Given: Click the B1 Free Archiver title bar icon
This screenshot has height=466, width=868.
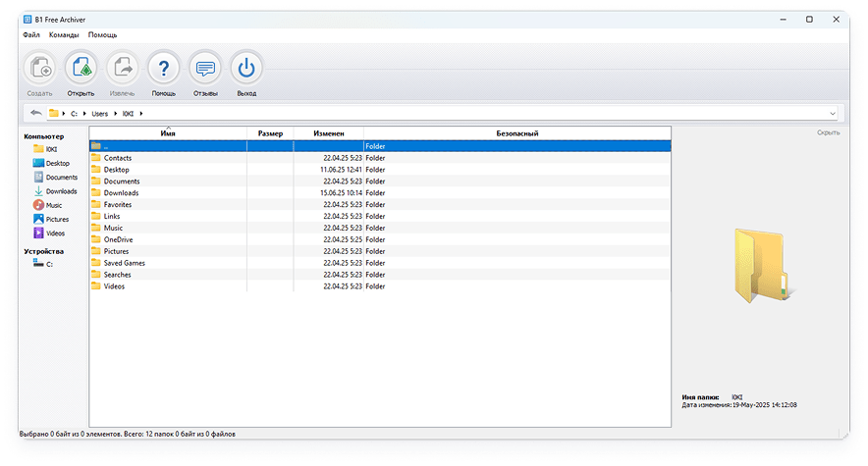Looking at the screenshot, I should 27,20.
